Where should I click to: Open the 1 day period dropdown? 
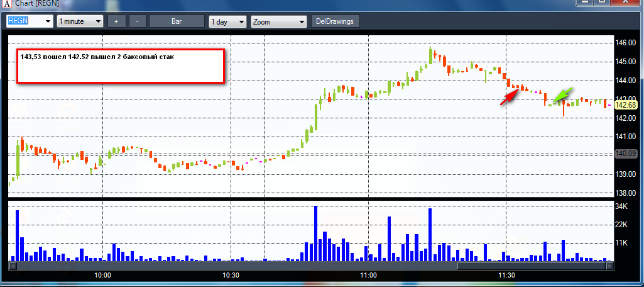227,21
